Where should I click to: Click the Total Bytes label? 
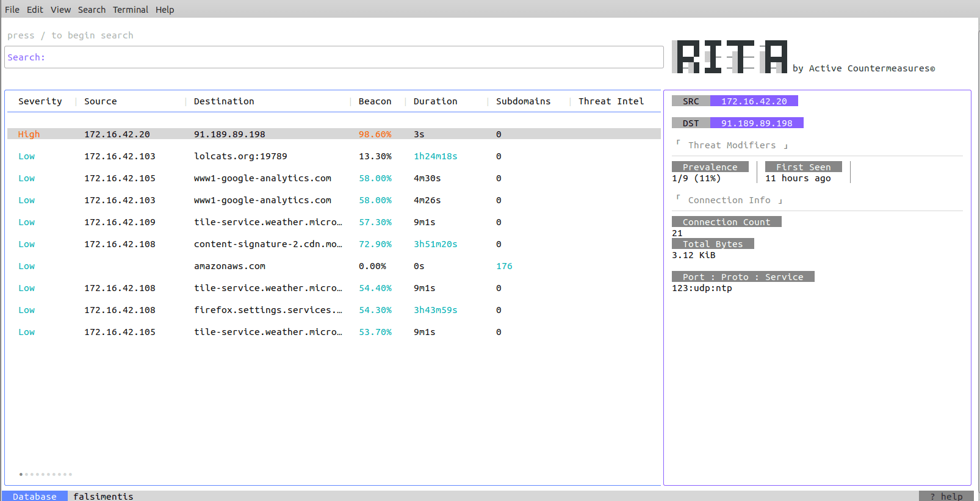tap(713, 244)
